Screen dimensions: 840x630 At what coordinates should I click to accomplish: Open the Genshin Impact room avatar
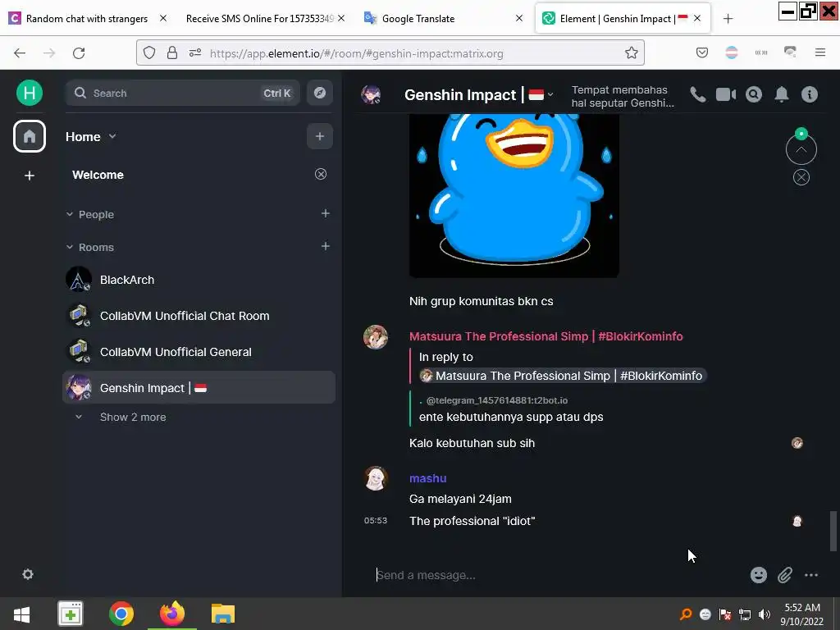pyautogui.click(x=371, y=94)
